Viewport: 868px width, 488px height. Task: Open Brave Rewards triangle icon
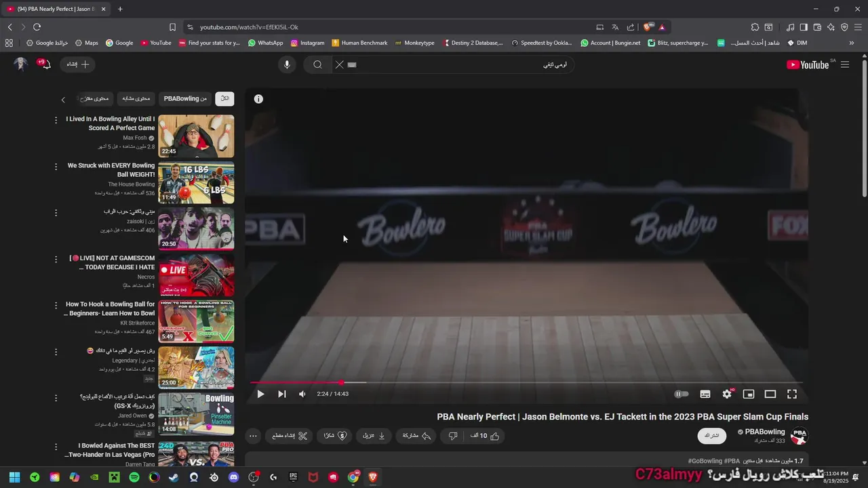pyautogui.click(x=662, y=27)
